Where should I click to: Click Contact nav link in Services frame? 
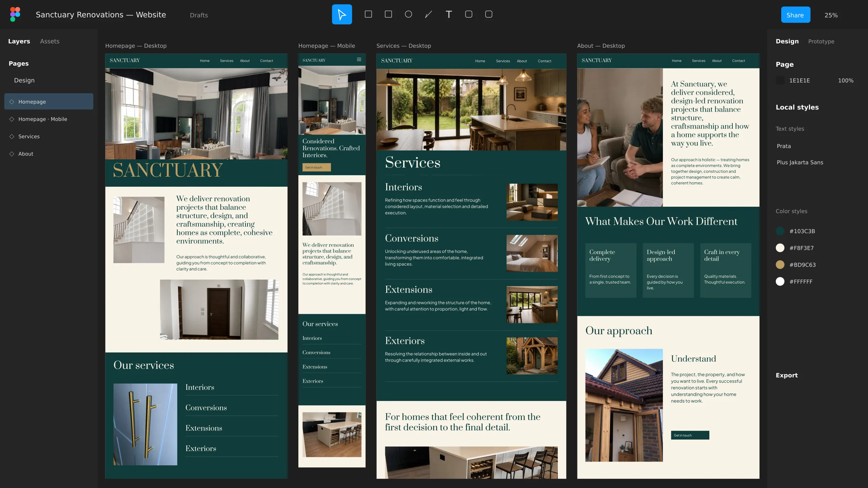(x=544, y=61)
